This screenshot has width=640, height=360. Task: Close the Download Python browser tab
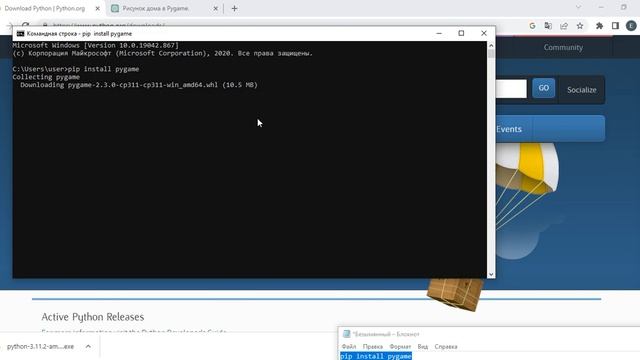(97, 8)
